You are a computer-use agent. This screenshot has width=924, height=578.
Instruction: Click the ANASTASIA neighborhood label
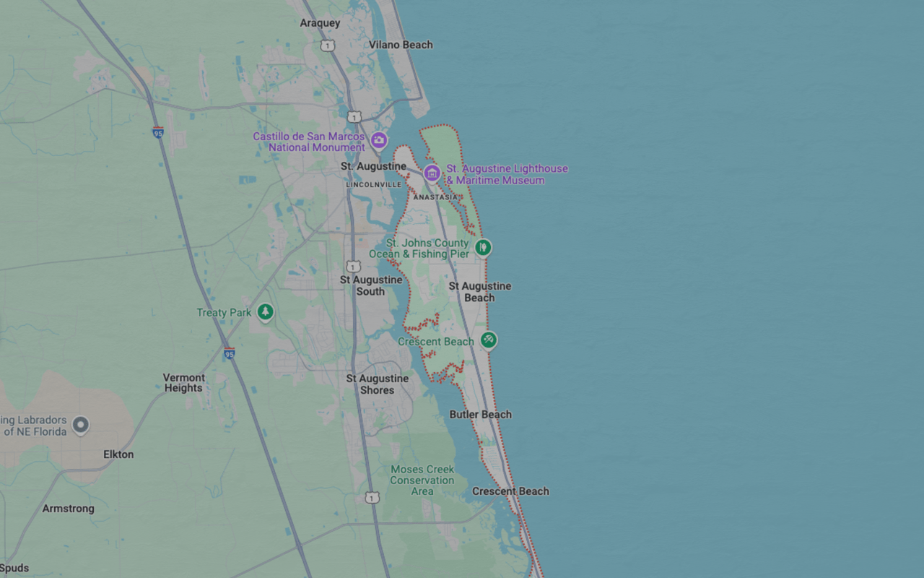click(x=435, y=197)
